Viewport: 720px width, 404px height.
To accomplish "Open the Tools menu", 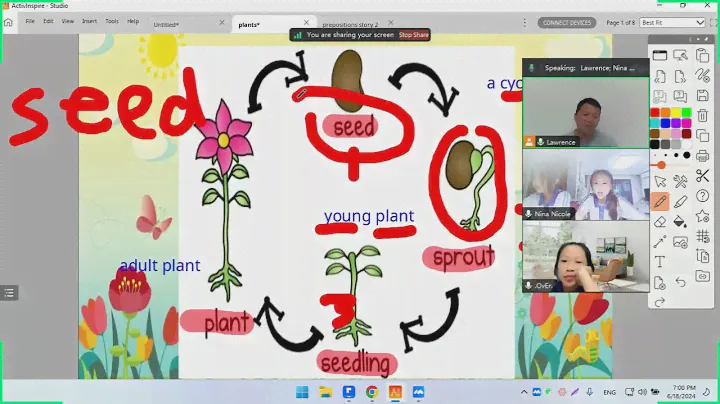I will tap(111, 21).
